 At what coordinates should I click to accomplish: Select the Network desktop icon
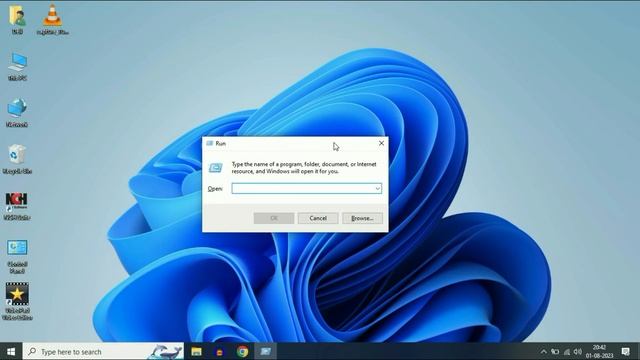17,113
